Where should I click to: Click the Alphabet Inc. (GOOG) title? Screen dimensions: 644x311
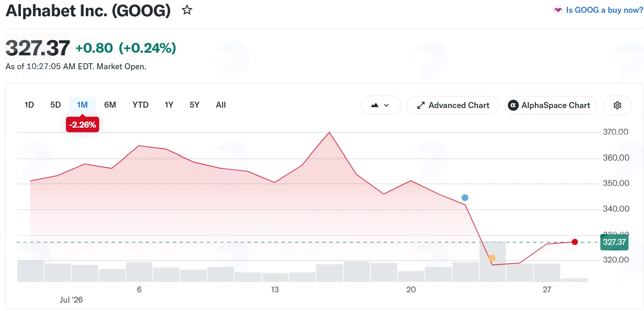point(88,11)
